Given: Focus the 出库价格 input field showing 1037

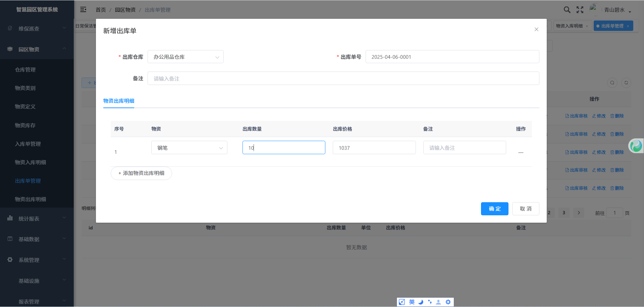Looking at the screenshot, I should point(374,148).
